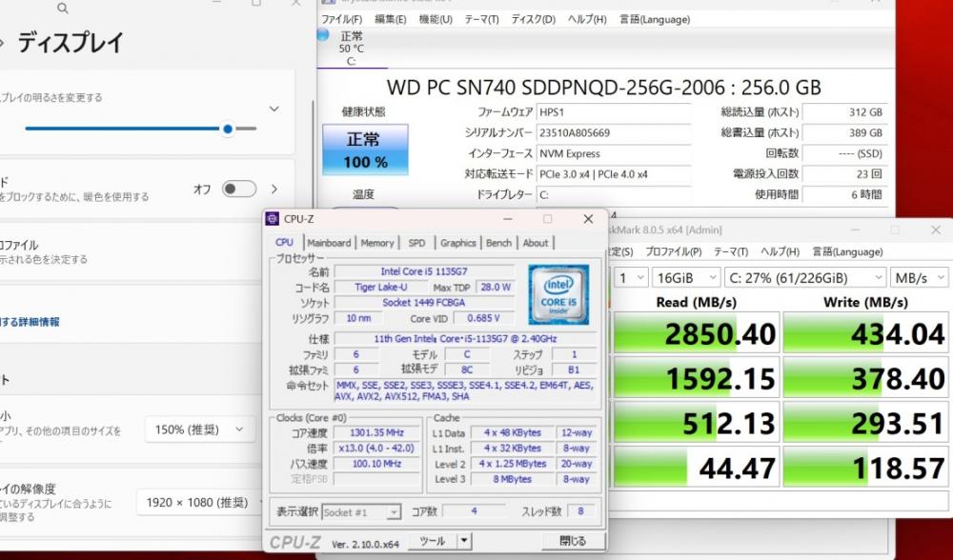Click the Intel Core i5 logo in CPU-Z
953x560 pixels.
pos(558,294)
